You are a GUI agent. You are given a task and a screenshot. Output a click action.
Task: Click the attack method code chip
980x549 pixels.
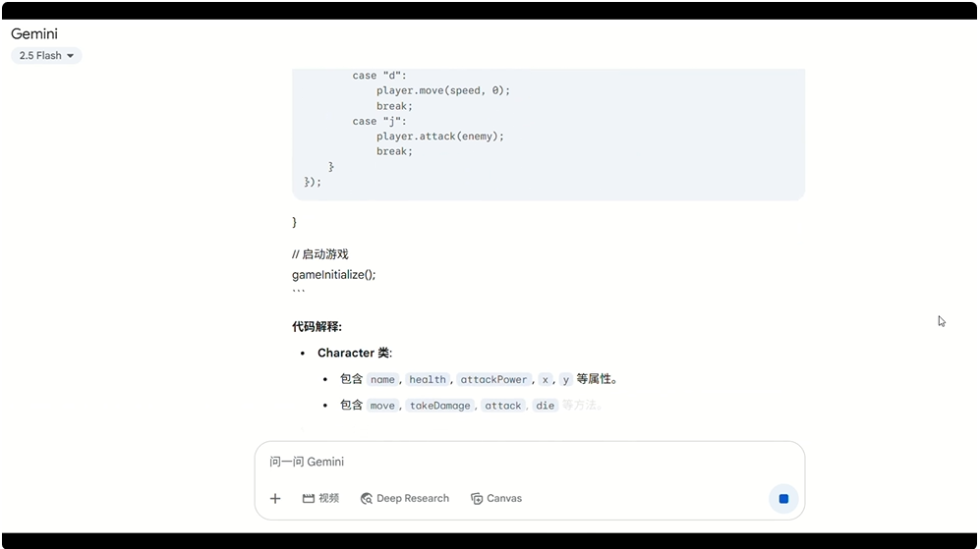(x=503, y=406)
